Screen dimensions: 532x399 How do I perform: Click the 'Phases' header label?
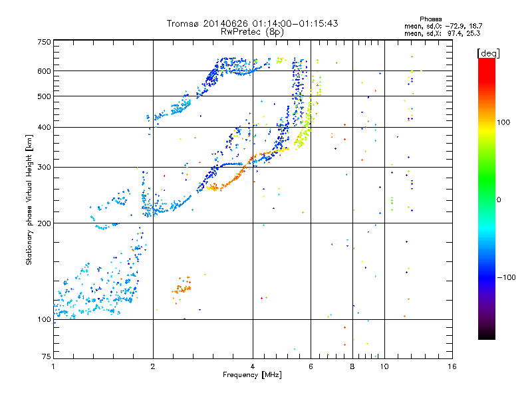[430, 19]
